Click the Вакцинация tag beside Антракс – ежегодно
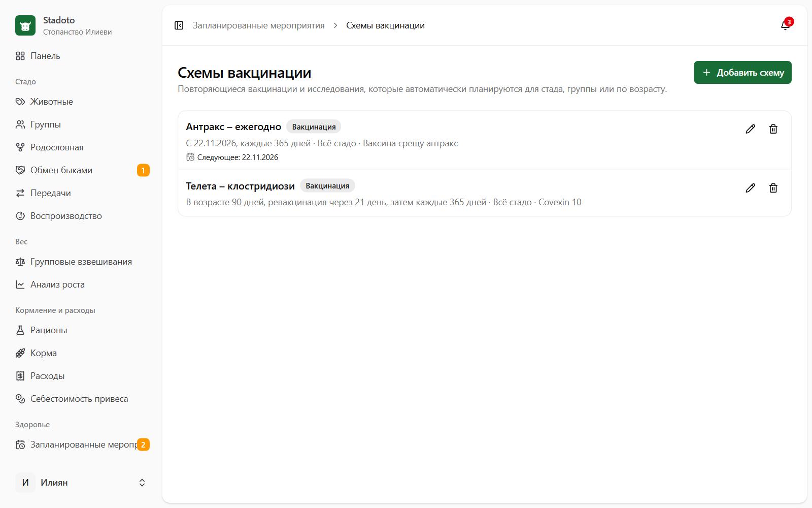812x508 pixels. [x=314, y=126]
